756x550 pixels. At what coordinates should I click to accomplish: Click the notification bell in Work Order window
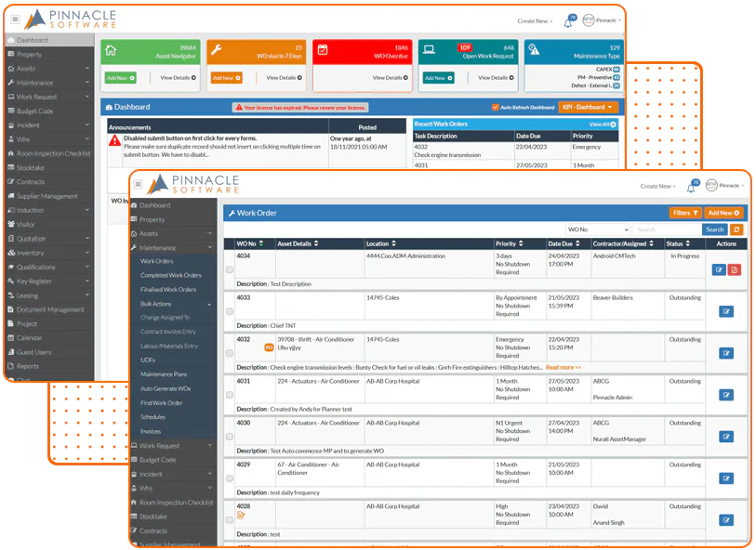tap(692, 187)
